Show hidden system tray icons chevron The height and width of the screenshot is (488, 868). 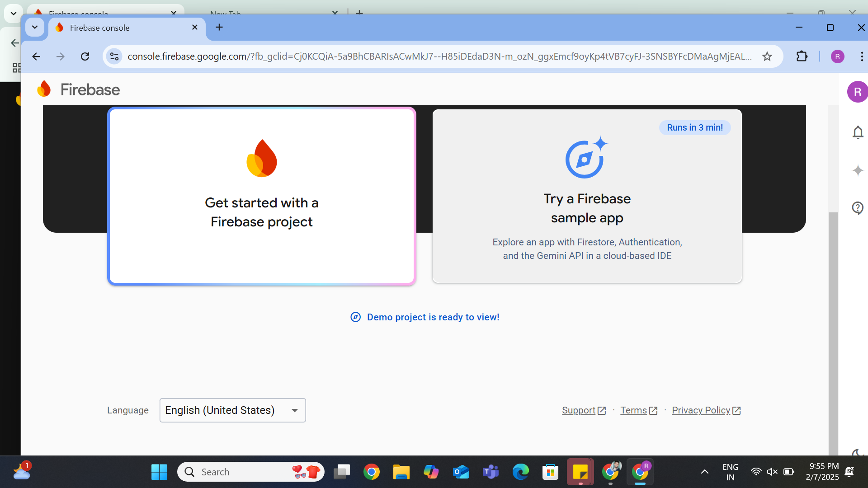tap(704, 472)
